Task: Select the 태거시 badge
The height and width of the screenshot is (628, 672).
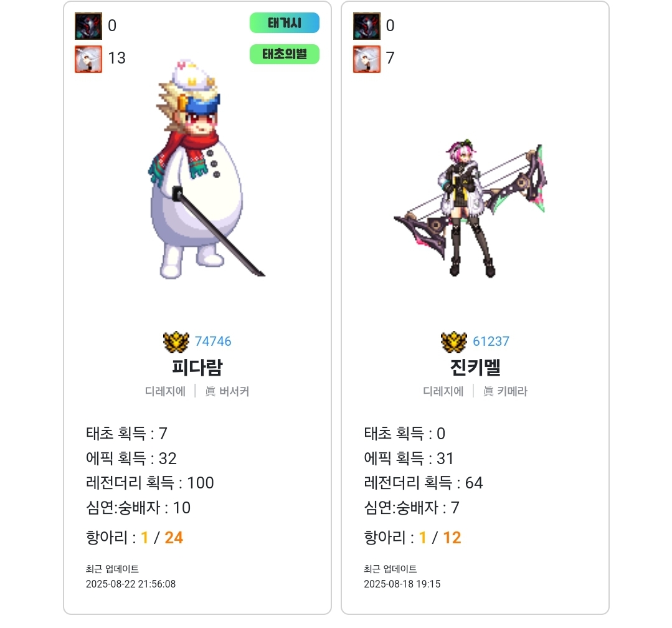Action: (285, 22)
